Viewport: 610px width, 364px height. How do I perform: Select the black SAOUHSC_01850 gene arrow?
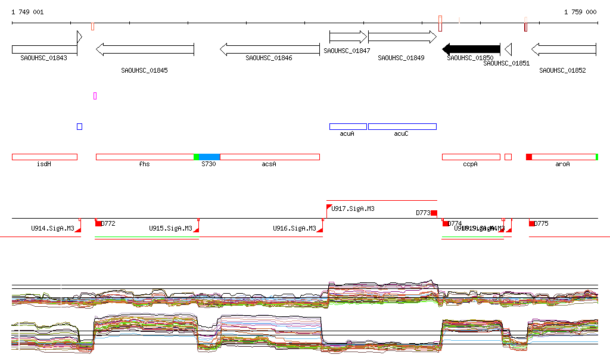471,49
